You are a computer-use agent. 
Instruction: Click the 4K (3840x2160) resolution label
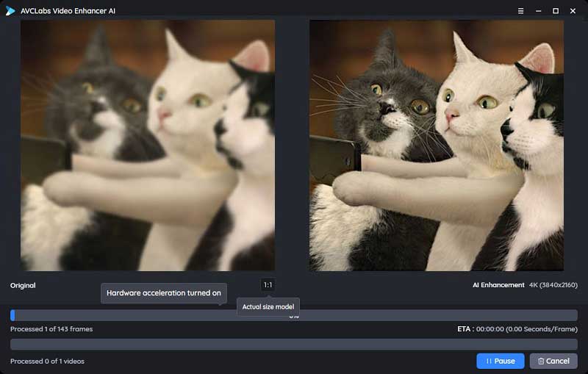(553, 285)
